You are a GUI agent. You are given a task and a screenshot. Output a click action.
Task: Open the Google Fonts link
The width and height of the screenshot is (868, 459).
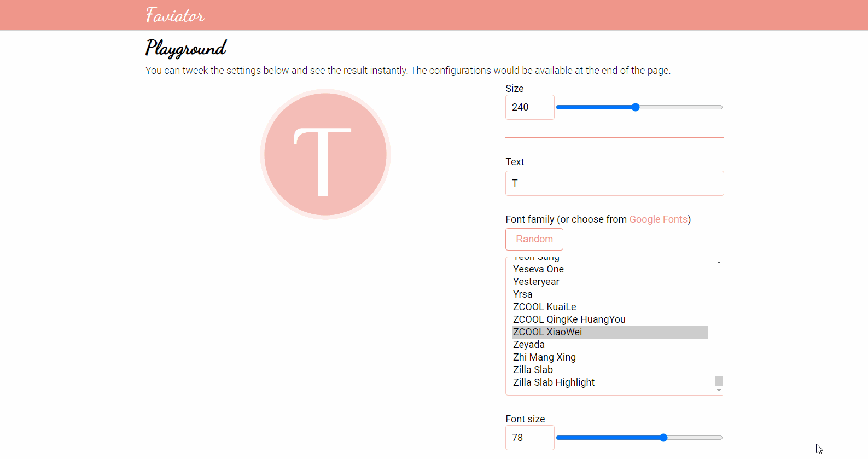click(x=658, y=219)
